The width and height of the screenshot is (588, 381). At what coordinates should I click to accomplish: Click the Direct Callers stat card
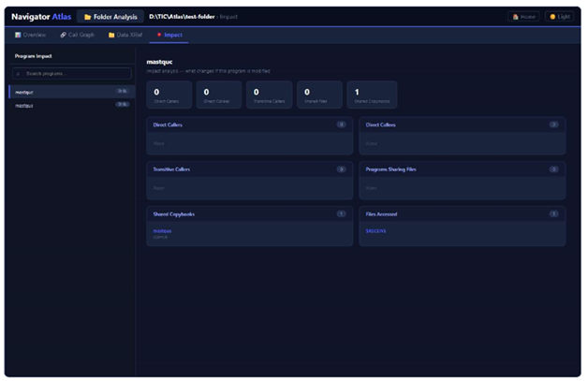pyautogui.click(x=169, y=95)
